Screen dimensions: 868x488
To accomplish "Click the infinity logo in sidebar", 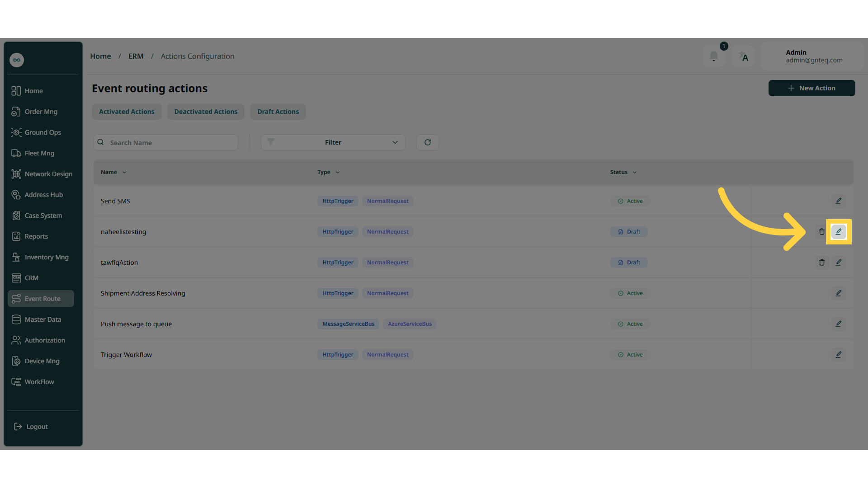I will 17,60.
